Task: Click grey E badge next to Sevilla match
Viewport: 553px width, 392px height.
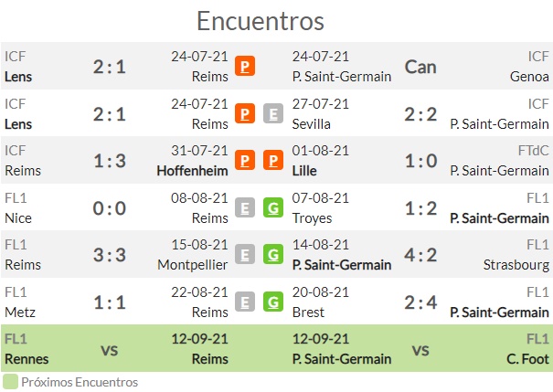Action: (273, 113)
